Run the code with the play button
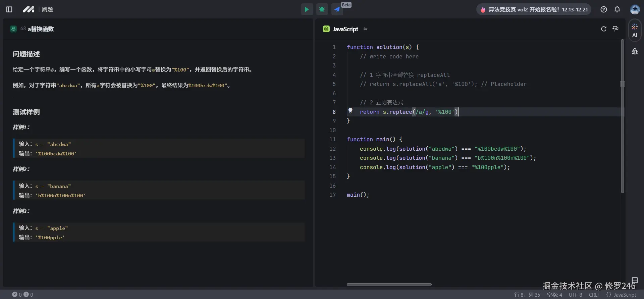Image resolution: width=644 pixels, height=299 pixels. [x=307, y=9]
